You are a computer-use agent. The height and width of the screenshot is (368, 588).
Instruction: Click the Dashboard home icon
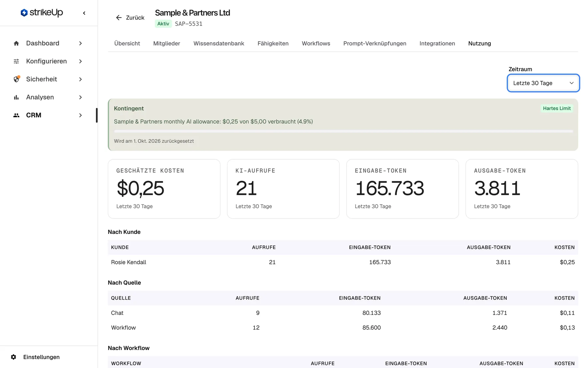16,43
